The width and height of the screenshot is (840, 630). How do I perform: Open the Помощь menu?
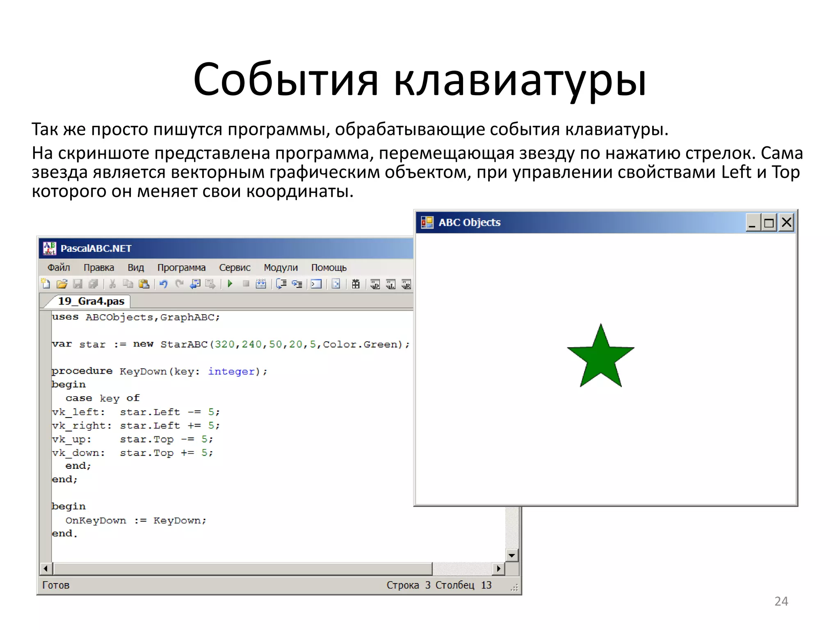pos(329,268)
